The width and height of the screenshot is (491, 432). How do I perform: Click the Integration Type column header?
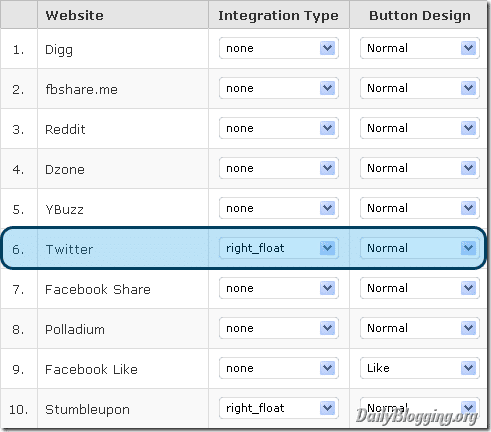click(278, 16)
